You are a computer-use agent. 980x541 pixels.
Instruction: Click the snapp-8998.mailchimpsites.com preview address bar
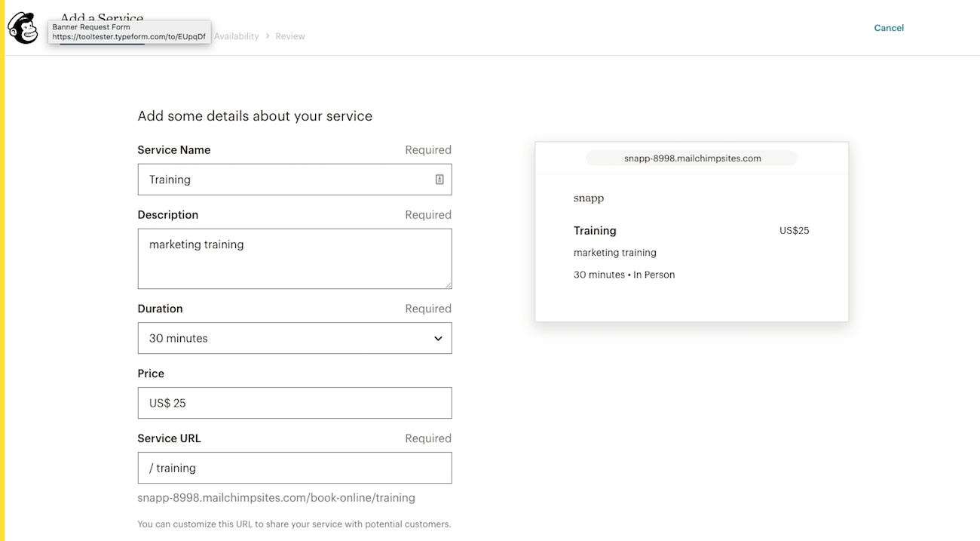pyautogui.click(x=691, y=158)
